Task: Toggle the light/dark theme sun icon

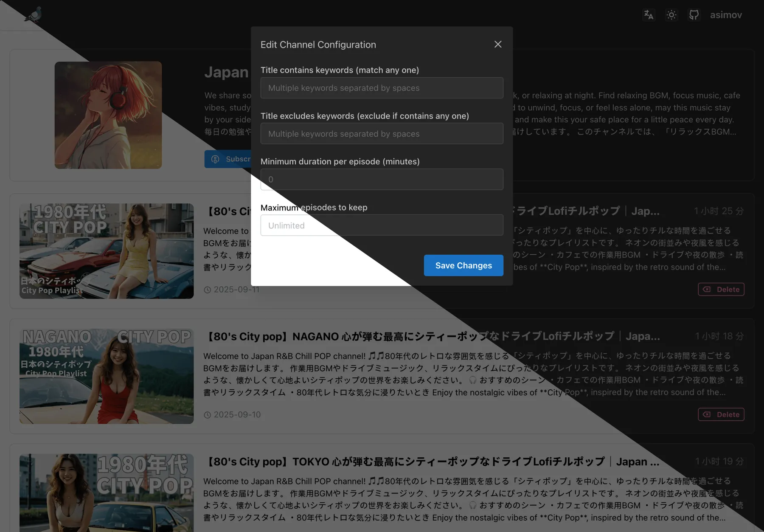Action: coord(671,15)
